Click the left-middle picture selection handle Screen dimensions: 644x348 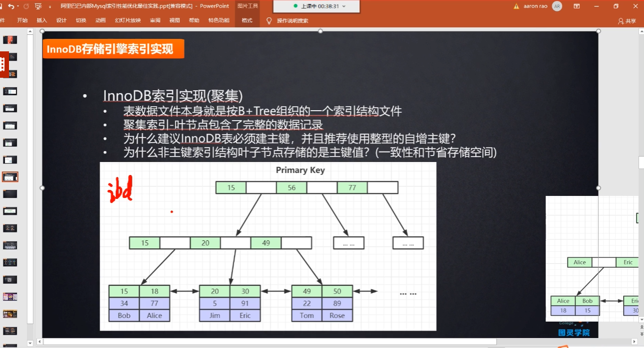click(x=42, y=188)
